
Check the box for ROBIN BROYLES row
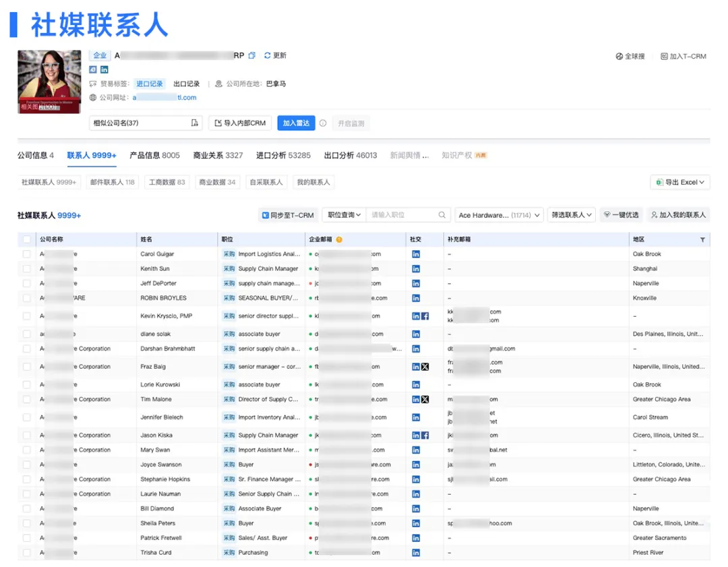(x=27, y=298)
